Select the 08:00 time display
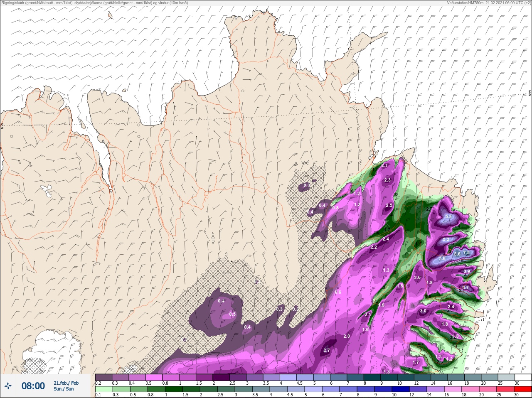Screen dimensions: 532x398 click(33, 386)
